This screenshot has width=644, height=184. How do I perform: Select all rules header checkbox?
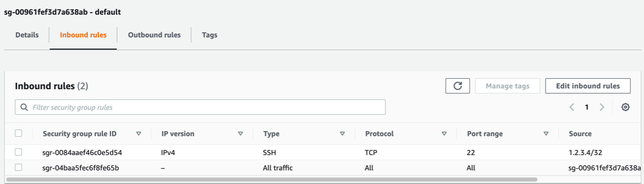coord(18,133)
